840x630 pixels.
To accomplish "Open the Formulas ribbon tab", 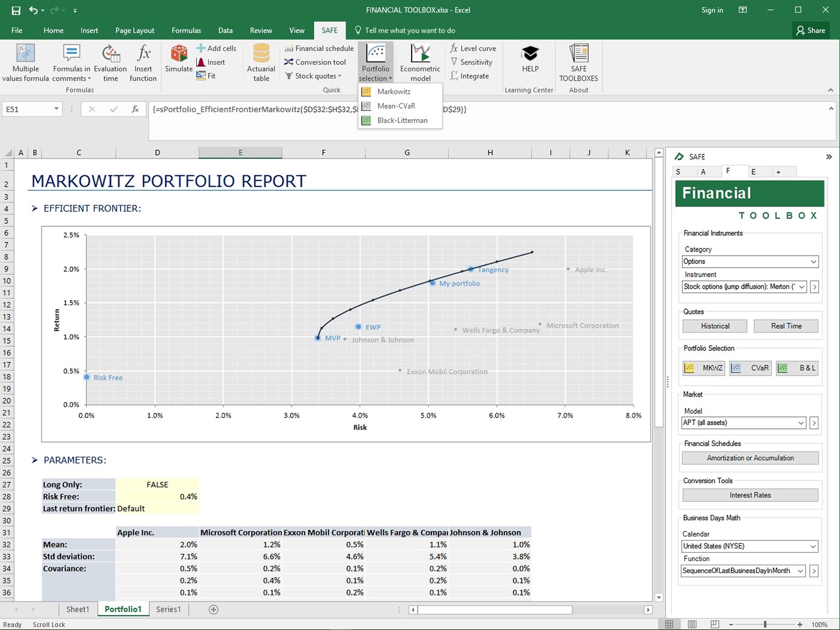I will click(186, 31).
